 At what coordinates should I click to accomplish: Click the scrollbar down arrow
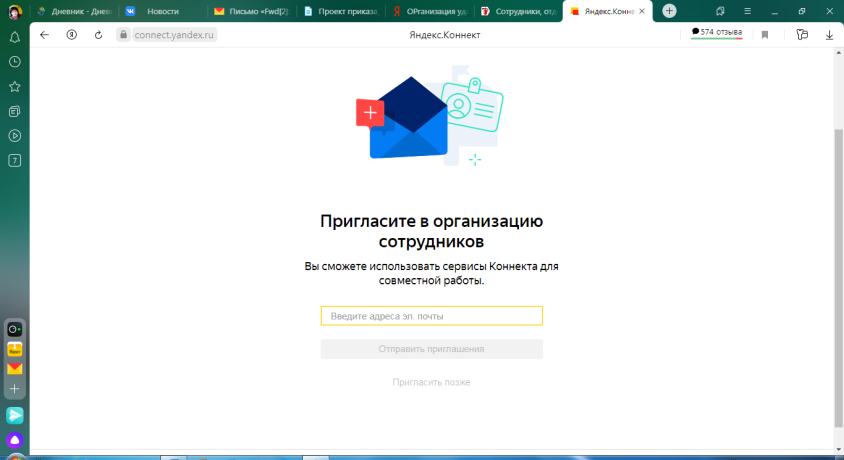point(838,449)
